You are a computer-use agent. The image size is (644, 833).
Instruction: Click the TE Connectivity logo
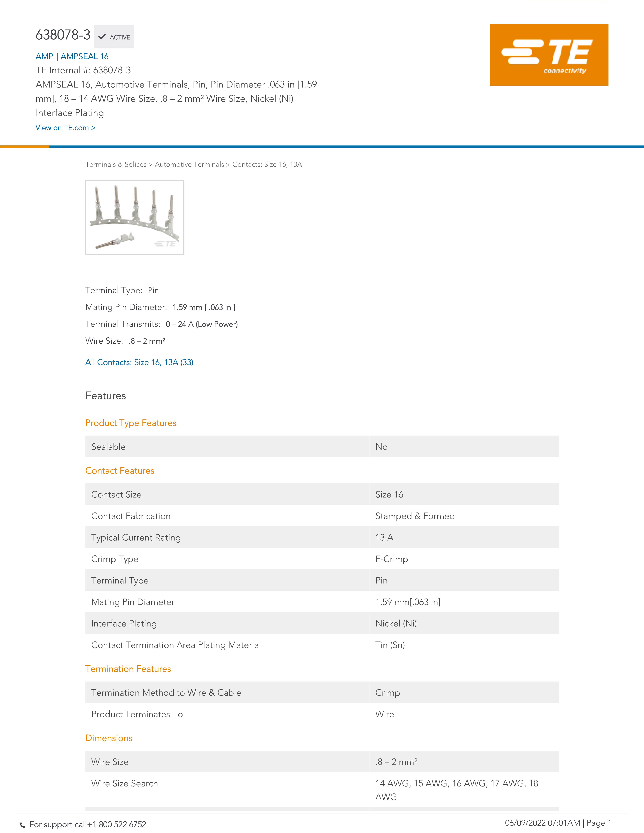point(549,55)
